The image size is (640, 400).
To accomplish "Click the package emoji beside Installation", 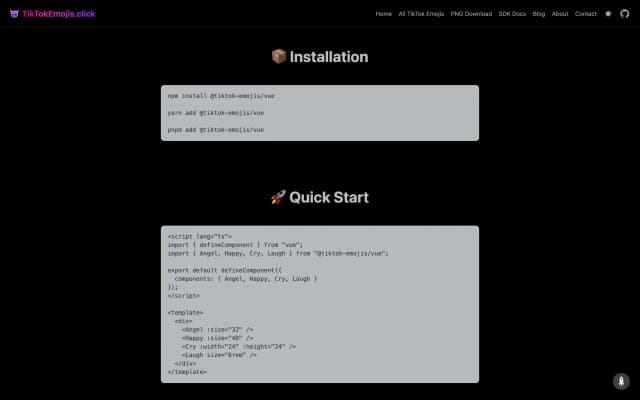I will tap(279, 57).
